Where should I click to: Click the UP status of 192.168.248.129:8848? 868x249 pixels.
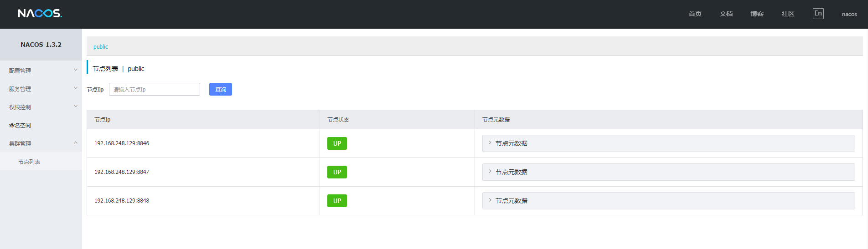[337, 201]
